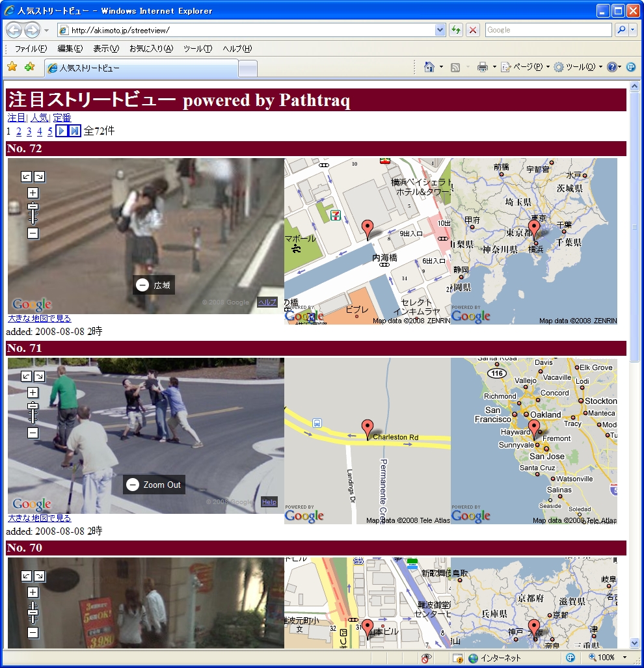Rotate right in the No. 70 street view

[39, 576]
